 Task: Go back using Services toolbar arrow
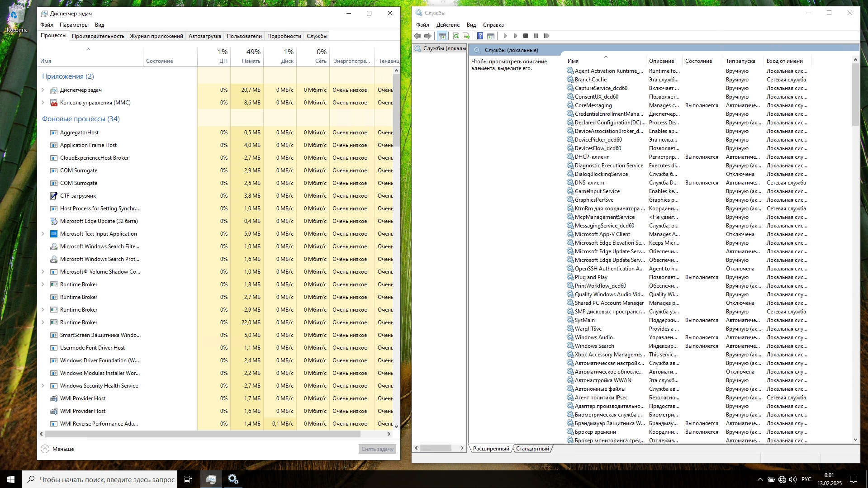pos(417,36)
